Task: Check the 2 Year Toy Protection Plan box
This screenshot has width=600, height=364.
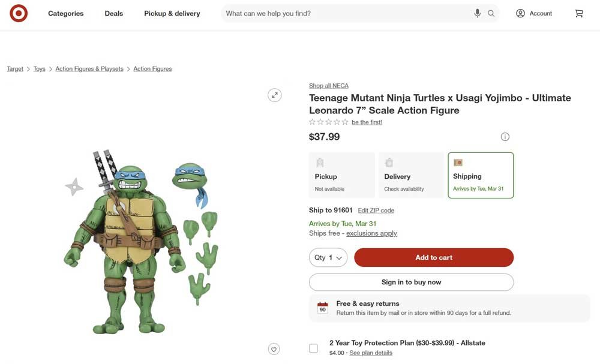Action: pos(313,348)
